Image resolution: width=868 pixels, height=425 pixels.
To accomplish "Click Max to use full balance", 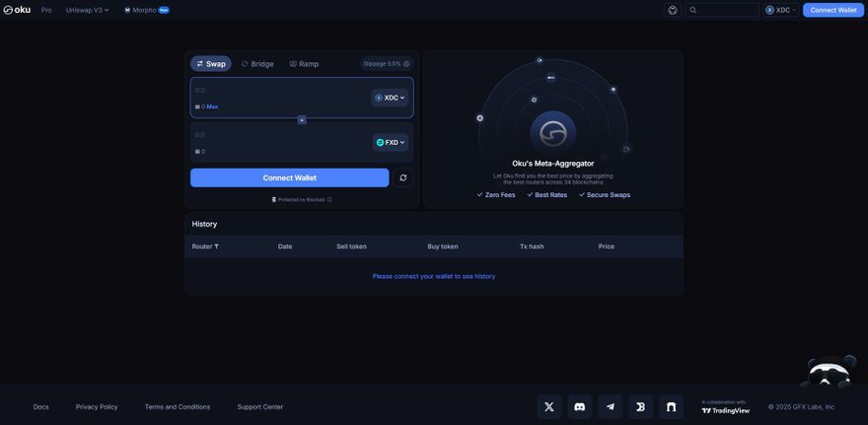I will tap(212, 106).
